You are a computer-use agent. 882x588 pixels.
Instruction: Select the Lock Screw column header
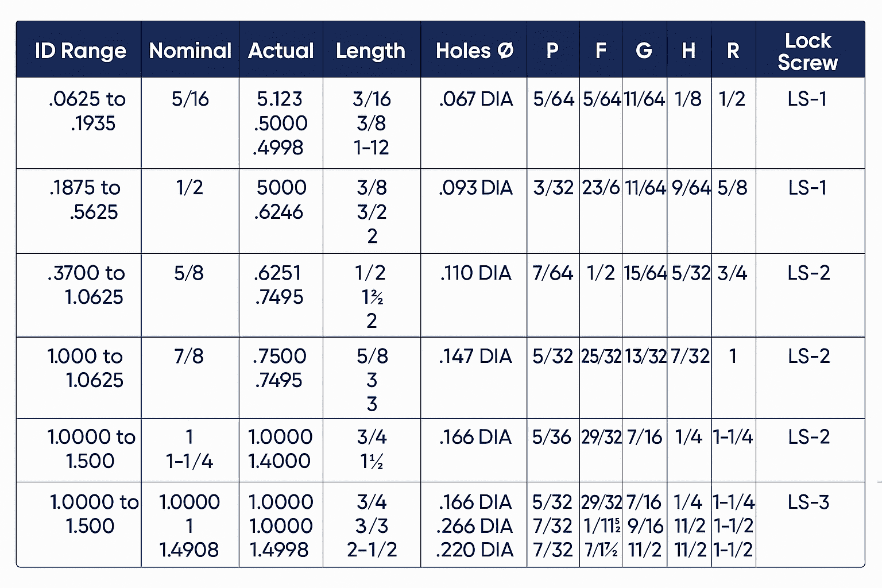[808, 51]
